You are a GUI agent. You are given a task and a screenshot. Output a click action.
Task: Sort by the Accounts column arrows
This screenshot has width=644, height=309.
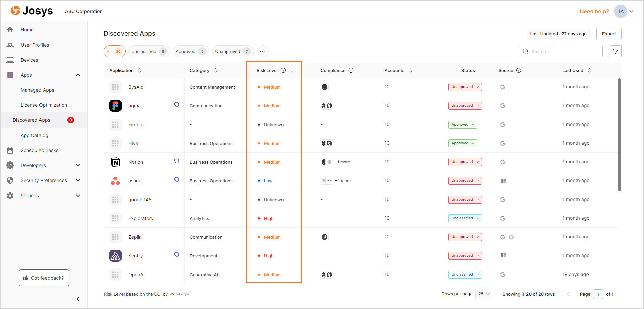point(411,70)
